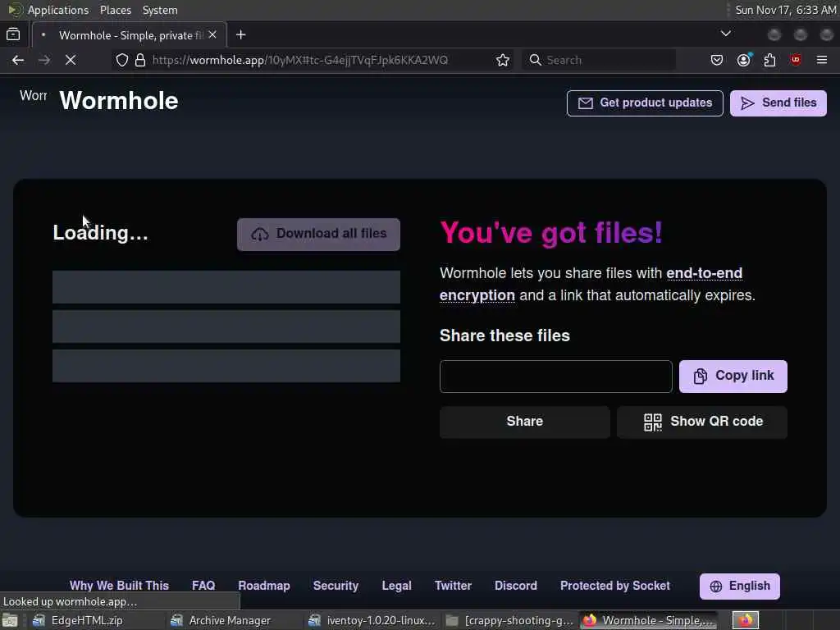Image resolution: width=840 pixels, height=630 pixels.
Task: Open Why We Built This link
Action: [x=119, y=586]
